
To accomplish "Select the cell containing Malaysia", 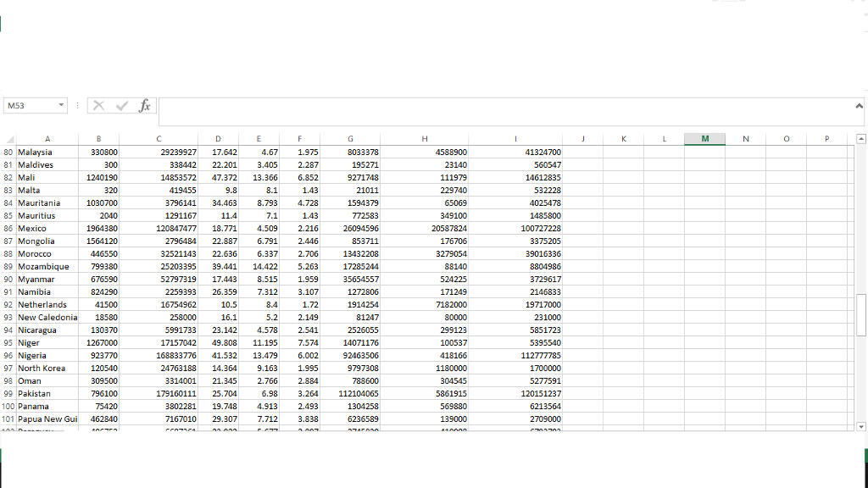I will 47,152.
